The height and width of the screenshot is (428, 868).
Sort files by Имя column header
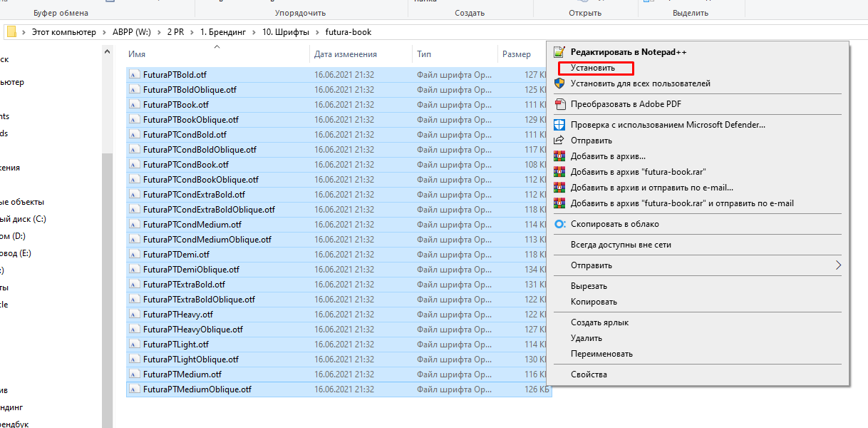[138, 54]
